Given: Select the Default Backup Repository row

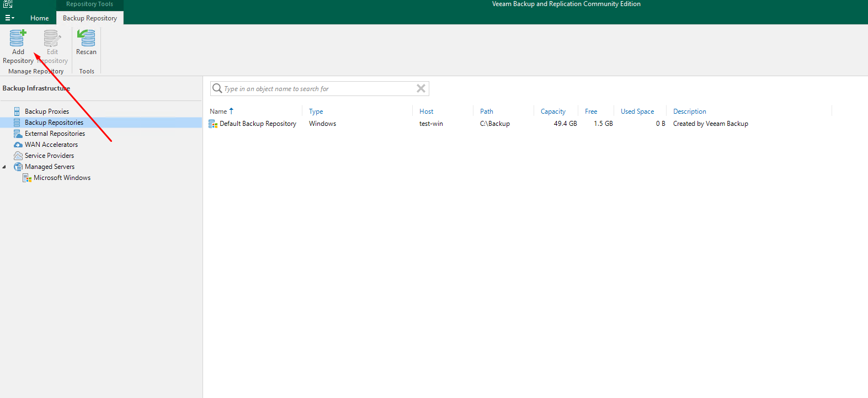Looking at the screenshot, I should click(x=258, y=124).
